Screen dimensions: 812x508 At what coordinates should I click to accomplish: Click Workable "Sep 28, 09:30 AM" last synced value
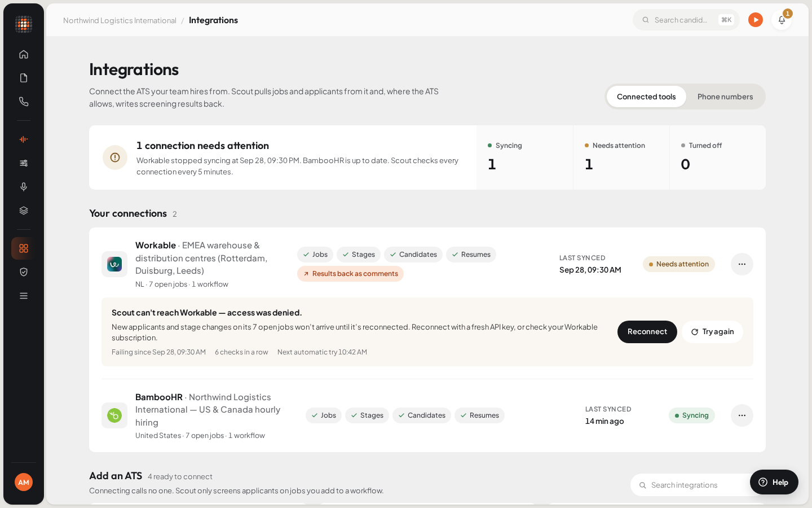[x=590, y=270]
